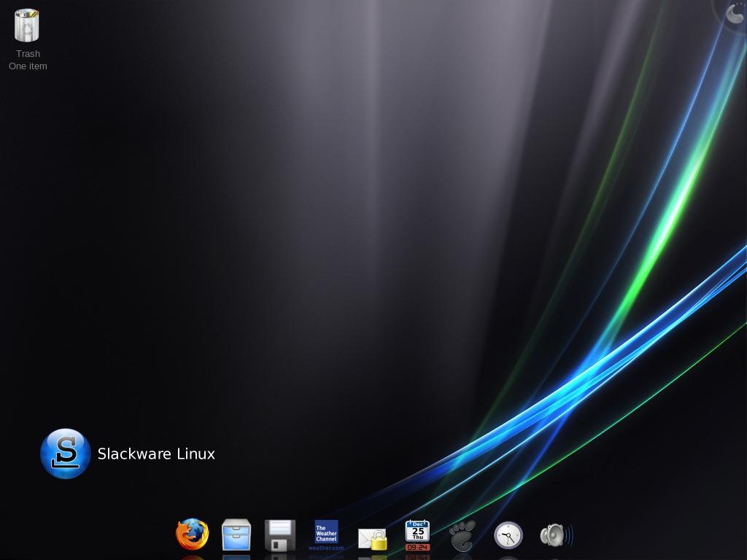
Task: Launch Firefox from the dock
Action: click(192, 534)
